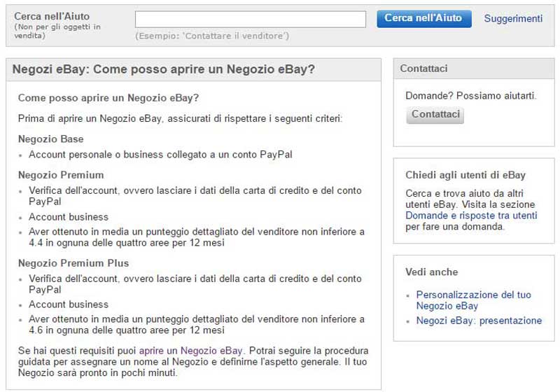Click the Negozio Premium Plus heading
This screenshot has height=392, width=560.
(73, 263)
